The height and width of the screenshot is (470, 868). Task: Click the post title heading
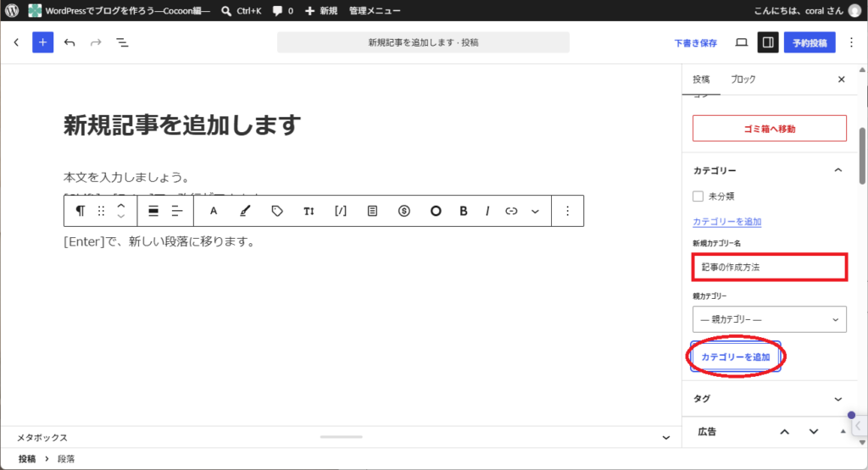coord(182,125)
